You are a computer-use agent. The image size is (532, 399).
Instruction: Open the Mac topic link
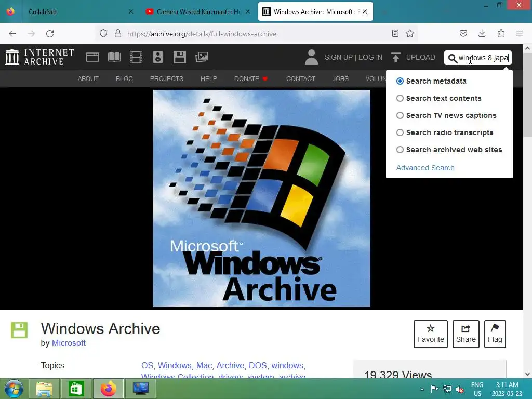[204, 365]
